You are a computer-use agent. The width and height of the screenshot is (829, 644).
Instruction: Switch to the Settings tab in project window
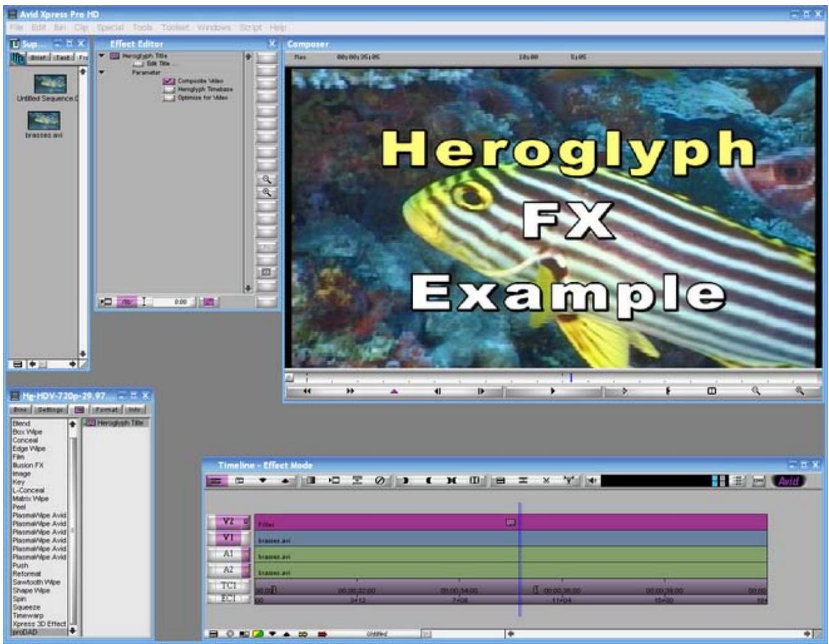[x=51, y=410]
